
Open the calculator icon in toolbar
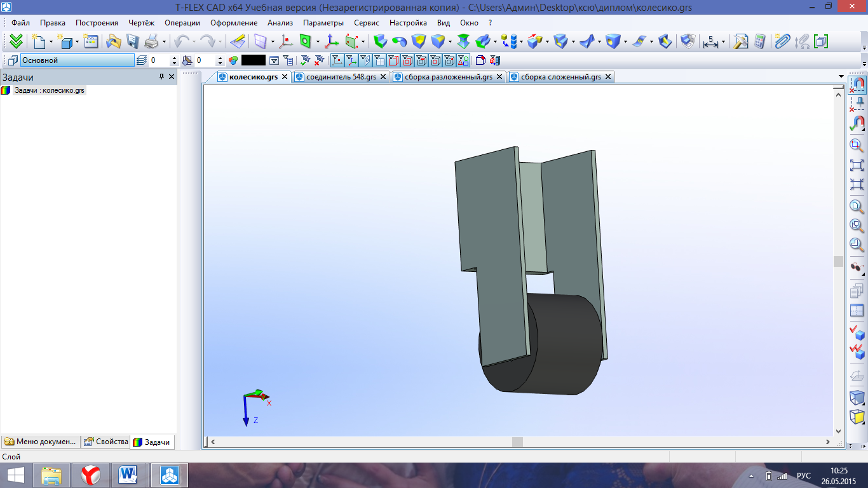(759, 41)
